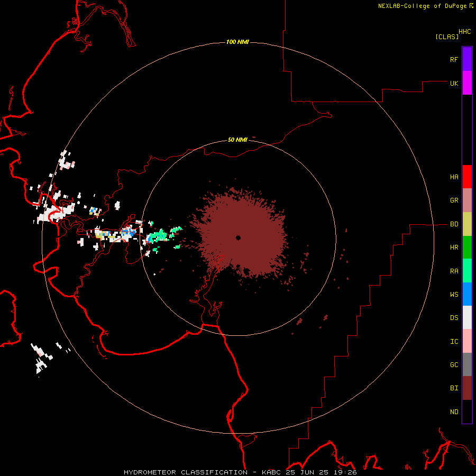Click the HHC product code label
Image resolution: width=476 pixels, height=476 pixels.
pyautogui.click(x=464, y=31)
